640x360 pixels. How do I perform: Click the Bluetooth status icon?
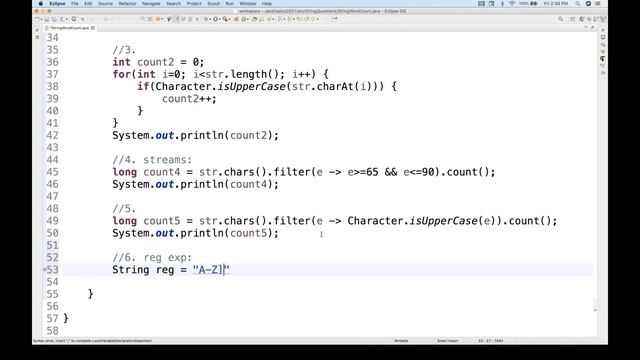click(502, 3)
